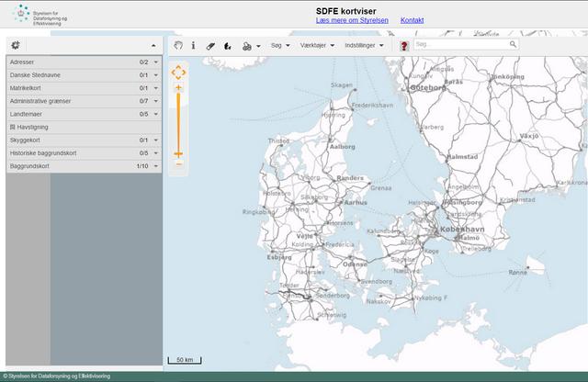
Task: Select the pan hand tool
Action: [x=178, y=45]
